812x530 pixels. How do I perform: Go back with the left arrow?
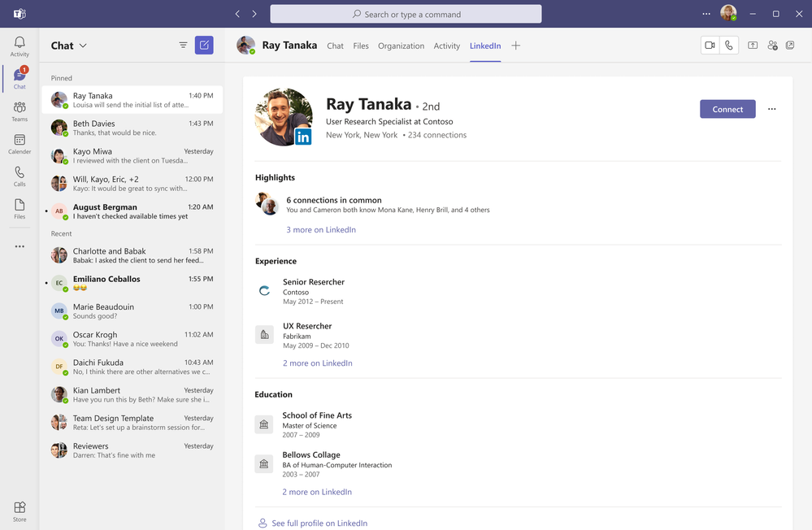click(x=237, y=14)
